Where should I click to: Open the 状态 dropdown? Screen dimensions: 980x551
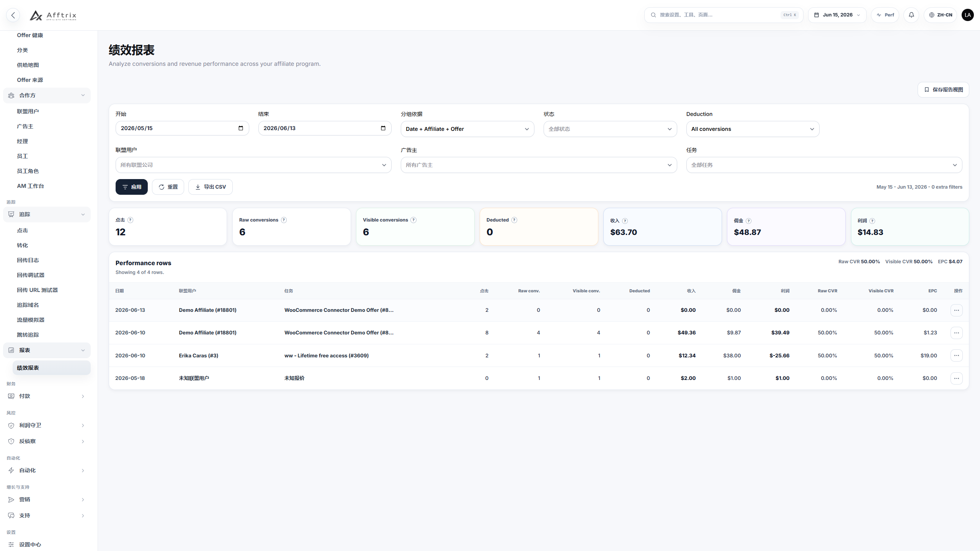(610, 129)
